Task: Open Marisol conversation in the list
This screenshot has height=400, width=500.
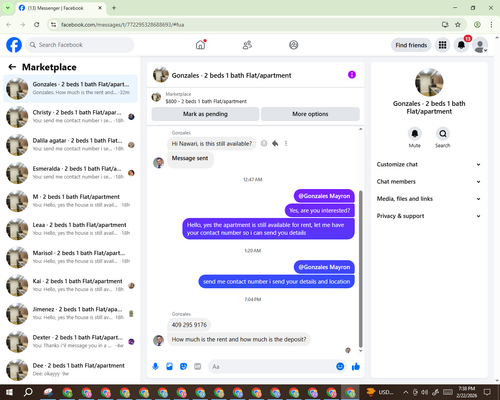Action: 70,257
